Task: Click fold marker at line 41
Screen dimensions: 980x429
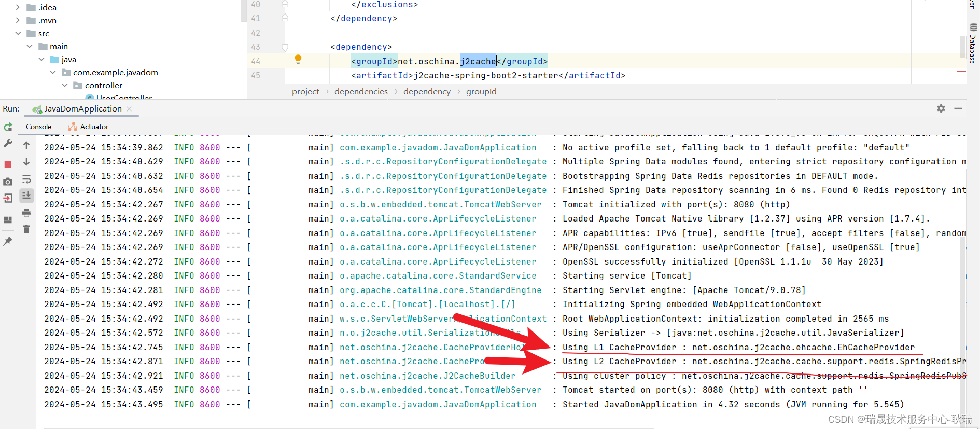Action: click(285, 18)
